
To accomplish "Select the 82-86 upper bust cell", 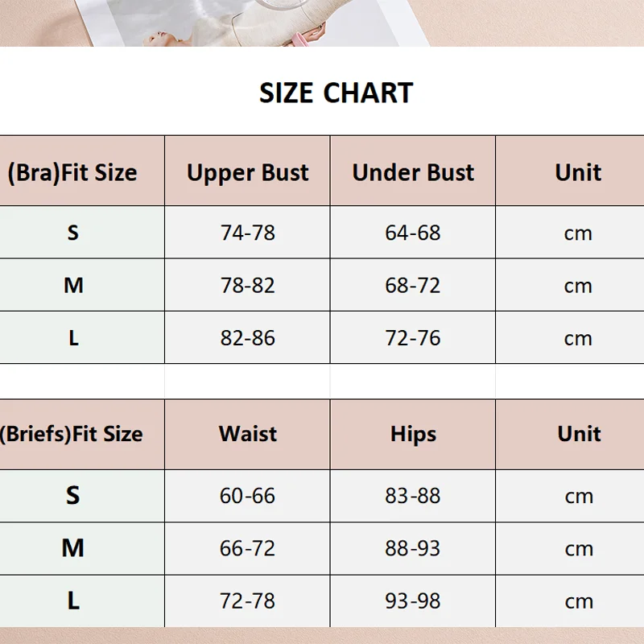I will tap(248, 338).
